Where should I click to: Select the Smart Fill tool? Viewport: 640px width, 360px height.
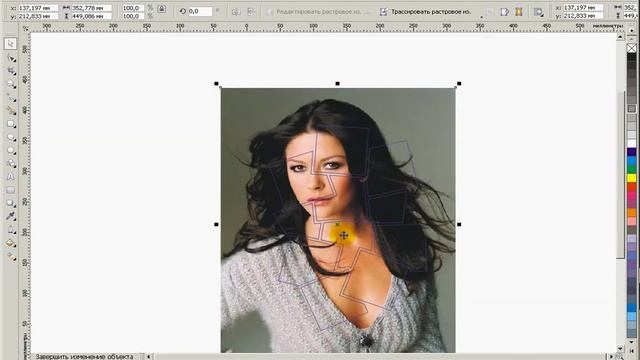[11, 111]
